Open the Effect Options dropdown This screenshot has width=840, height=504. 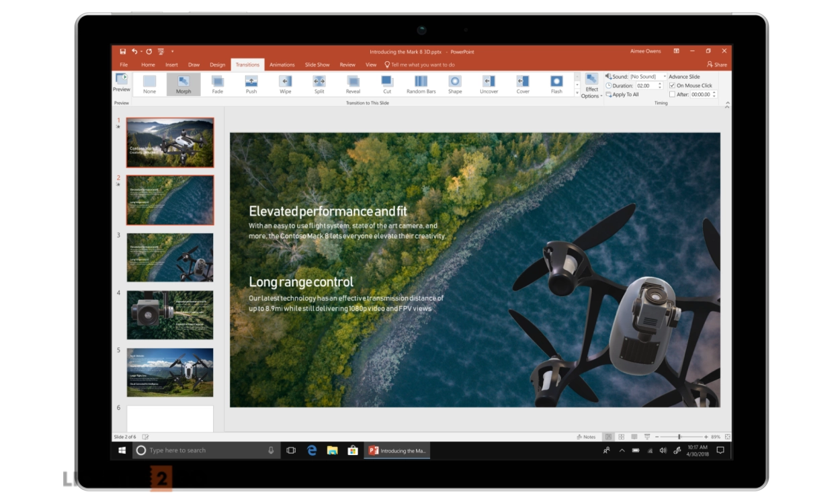(x=591, y=86)
